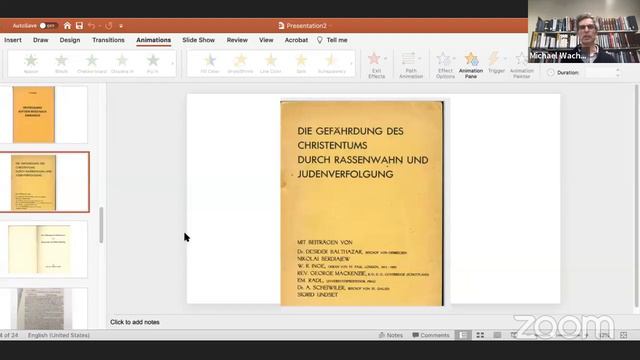Click the Duration stepper arrows
The height and width of the screenshot is (360, 640).
(618, 73)
